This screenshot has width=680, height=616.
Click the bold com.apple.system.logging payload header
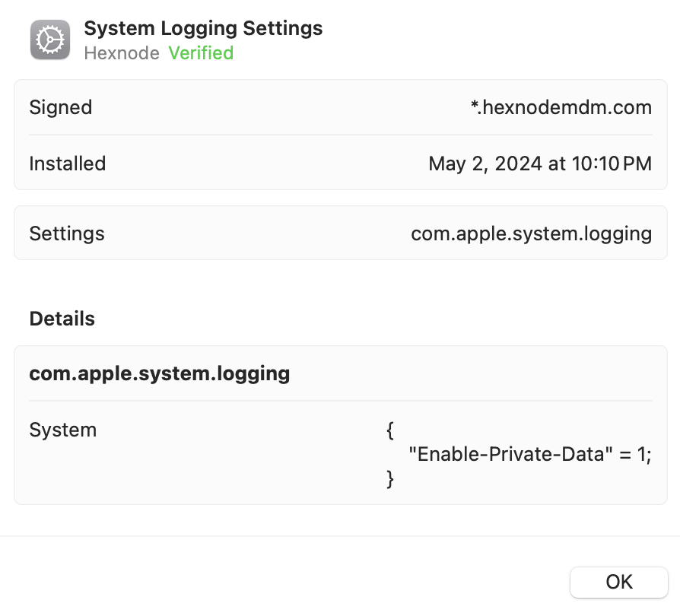pos(160,373)
